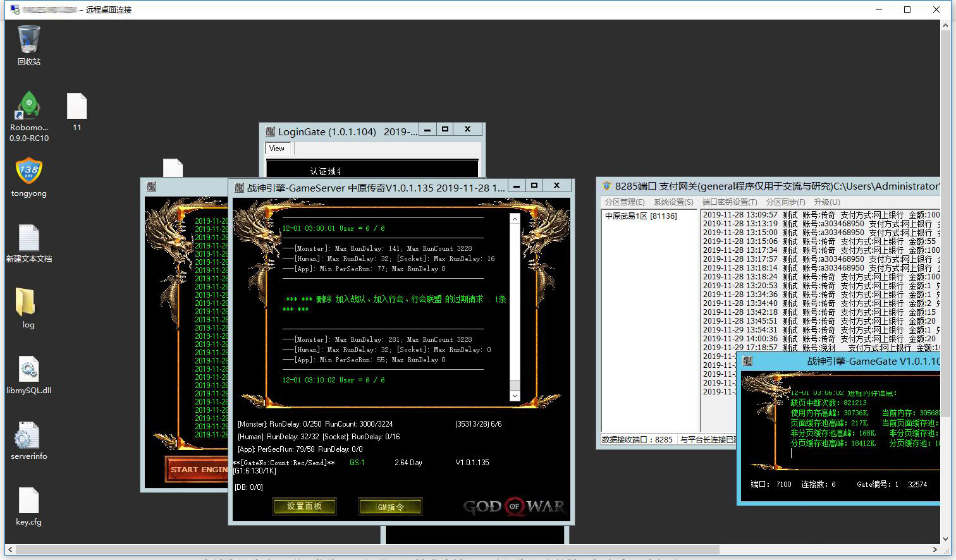Select the file named 11 on desktop
The image size is (956, 560).
coord(77,106)
